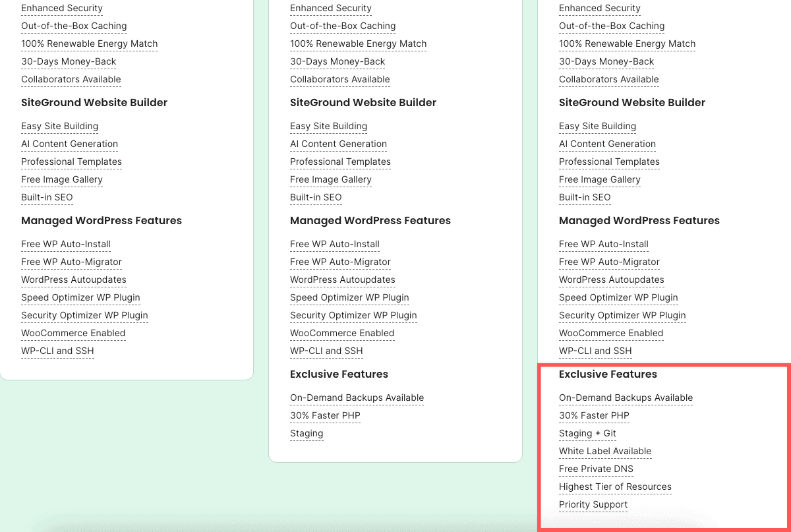
Task: Click On-Demand Backups Available in the middle column
Action: point(357,398)
